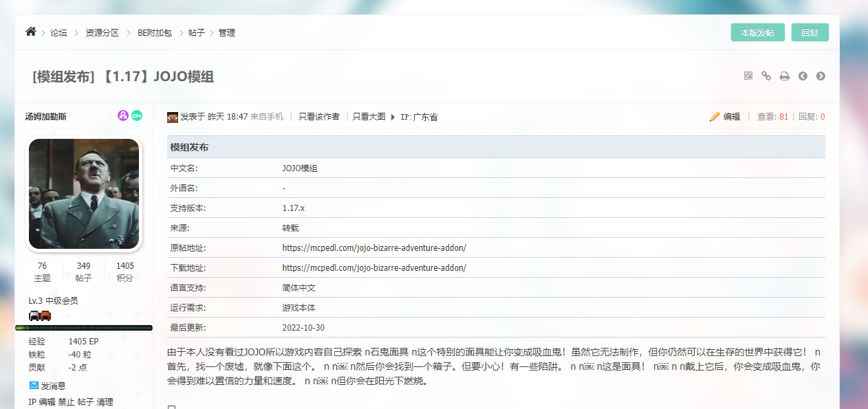Screen dimensions: 868x409
Task: Click the small avatar icon before 发表于
Action: click(173, 117)
